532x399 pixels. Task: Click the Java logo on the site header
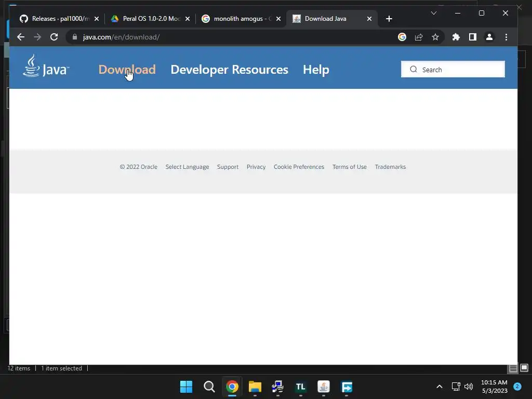tap(46, 66)
